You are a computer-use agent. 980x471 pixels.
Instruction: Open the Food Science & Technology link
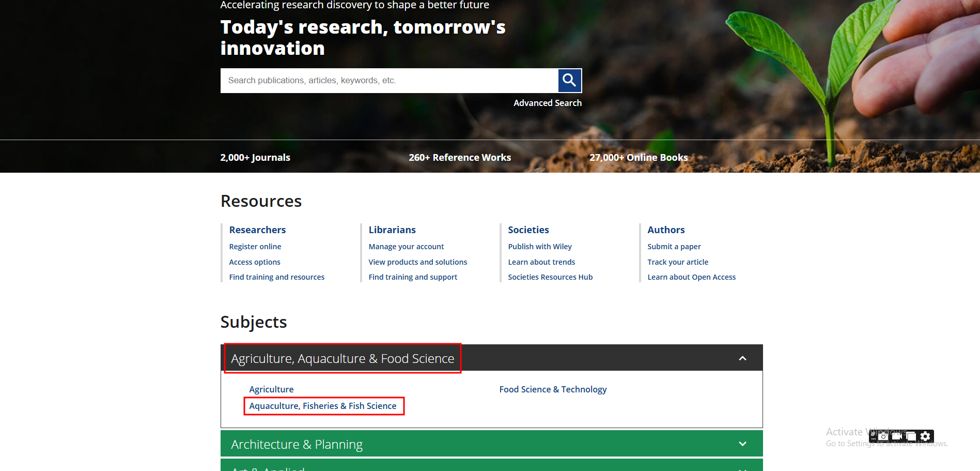click(553, 389)
